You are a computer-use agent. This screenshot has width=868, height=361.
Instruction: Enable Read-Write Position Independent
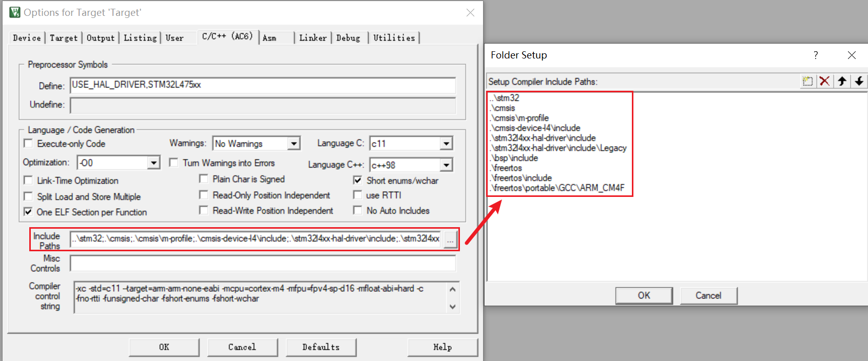[x=204, y=210]
